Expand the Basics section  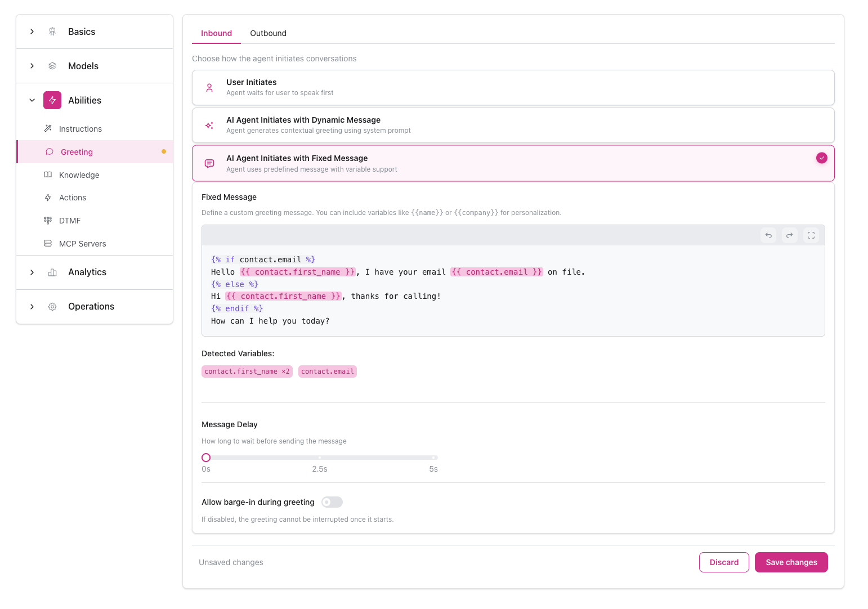pos(32,32)
